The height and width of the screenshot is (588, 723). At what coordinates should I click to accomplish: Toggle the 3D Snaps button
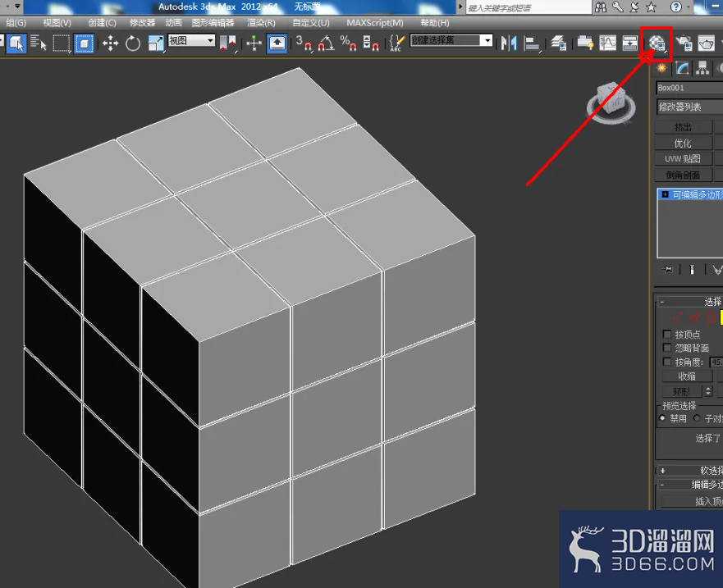tap(304, 43)
